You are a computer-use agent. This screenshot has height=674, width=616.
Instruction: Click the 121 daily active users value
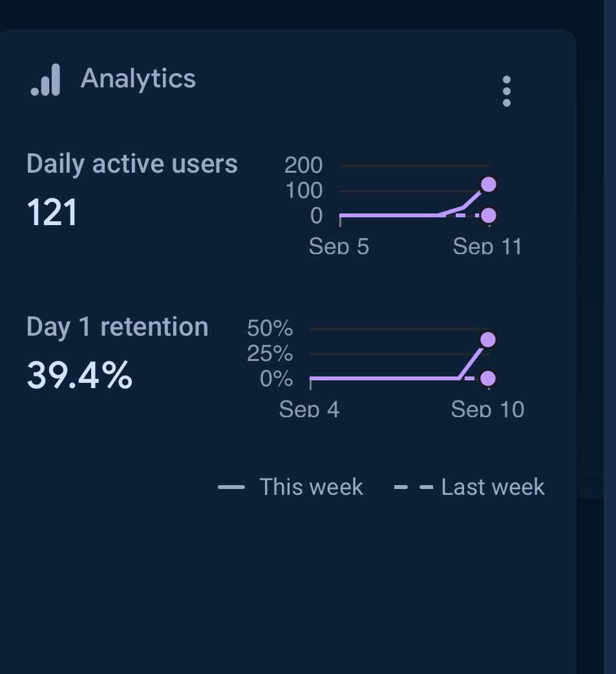[x=52, y=212]
